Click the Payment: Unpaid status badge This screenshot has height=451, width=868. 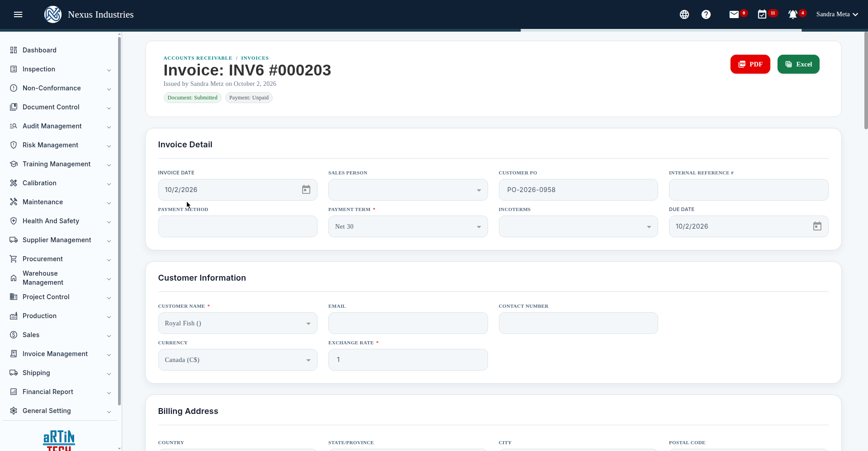(x=249, y=98)
